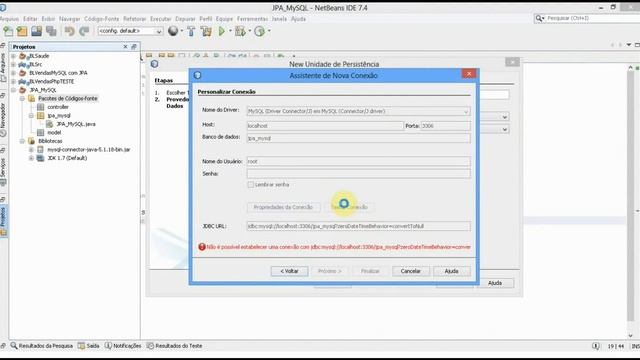Open the Depurar menu
The image size is (640, 360).
click(x=185, y=19)
